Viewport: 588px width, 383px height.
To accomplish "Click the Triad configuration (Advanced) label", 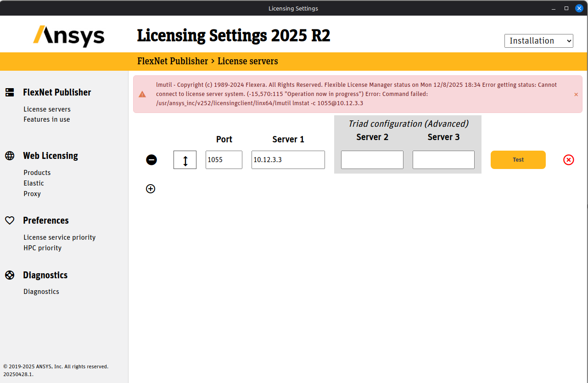I will (x=409, y=124).
